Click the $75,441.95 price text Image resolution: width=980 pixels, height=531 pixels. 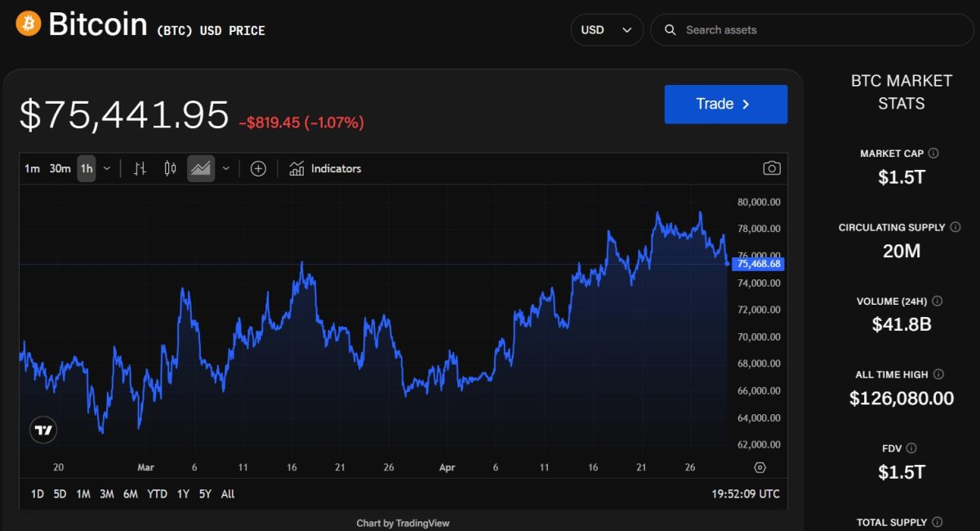tap(124, 115)
